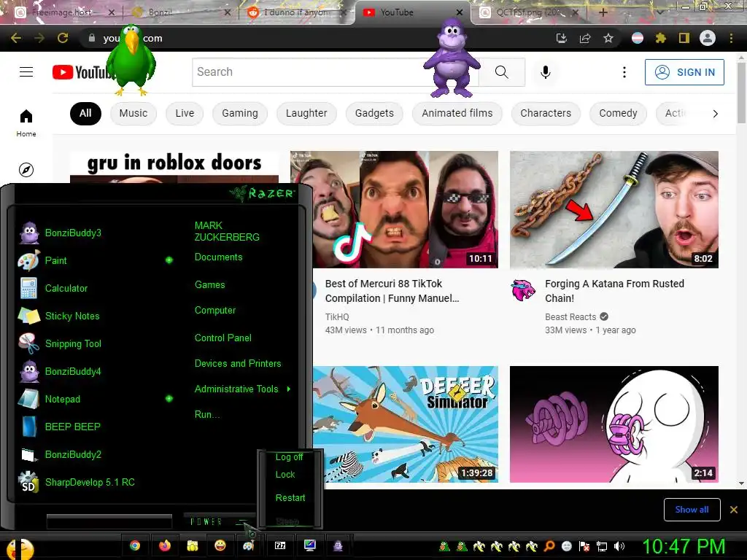747x560 pixels.
Task: Click the page vertical scrollbar thumb
Action: click(741, 91)
